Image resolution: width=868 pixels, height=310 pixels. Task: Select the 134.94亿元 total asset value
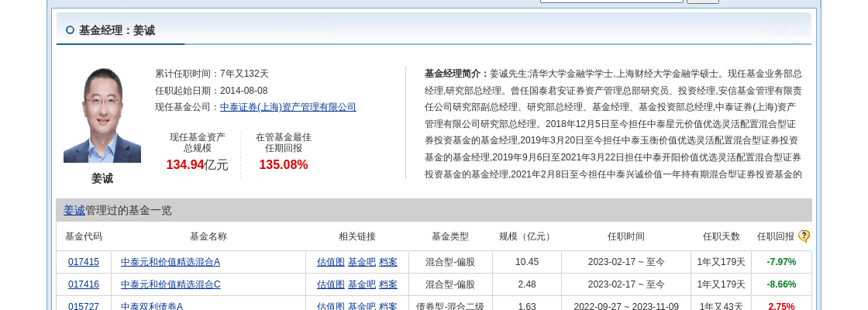[197, 165]
